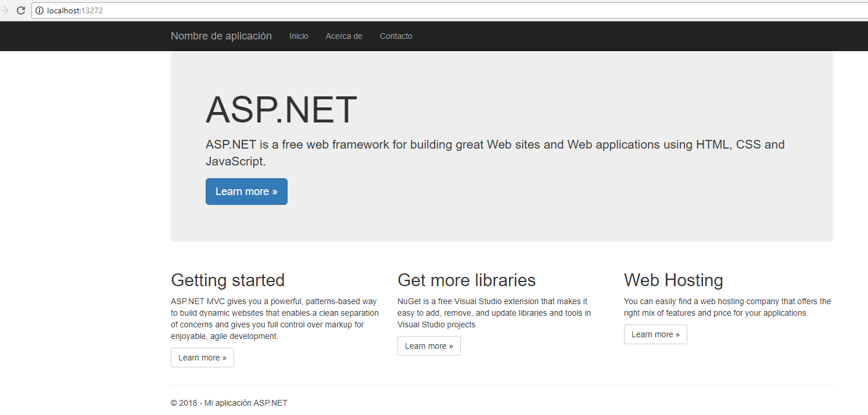
Task: Click the ASP.NET heading
Action: tap(281, 110)
